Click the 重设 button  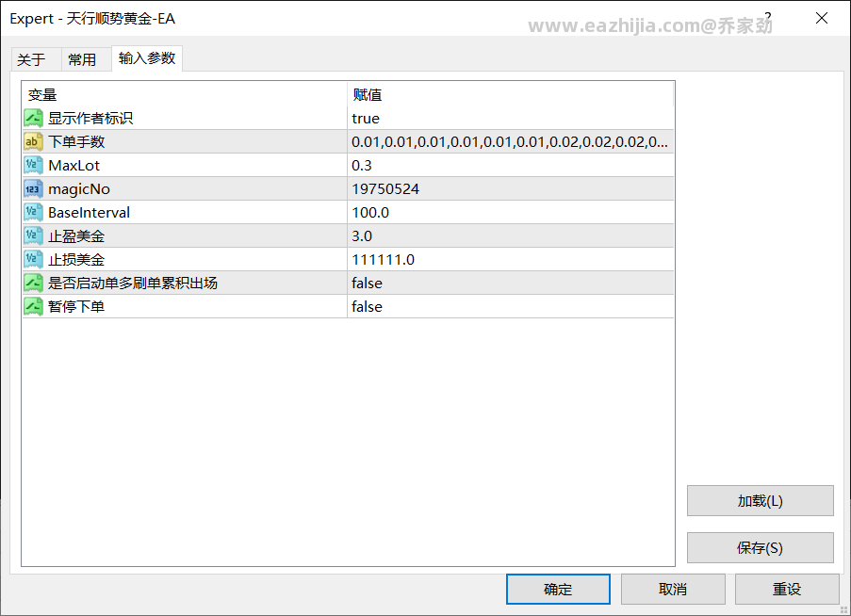787,589
